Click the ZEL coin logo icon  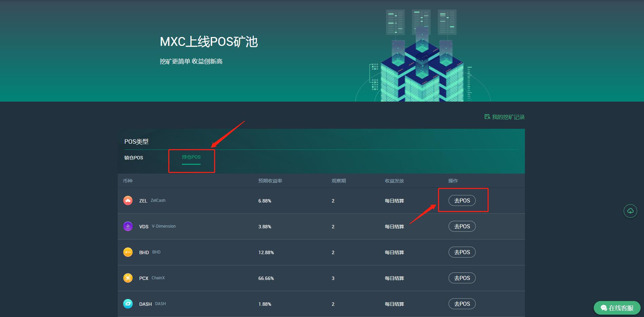pyautogui.click(x=128, y=200)
